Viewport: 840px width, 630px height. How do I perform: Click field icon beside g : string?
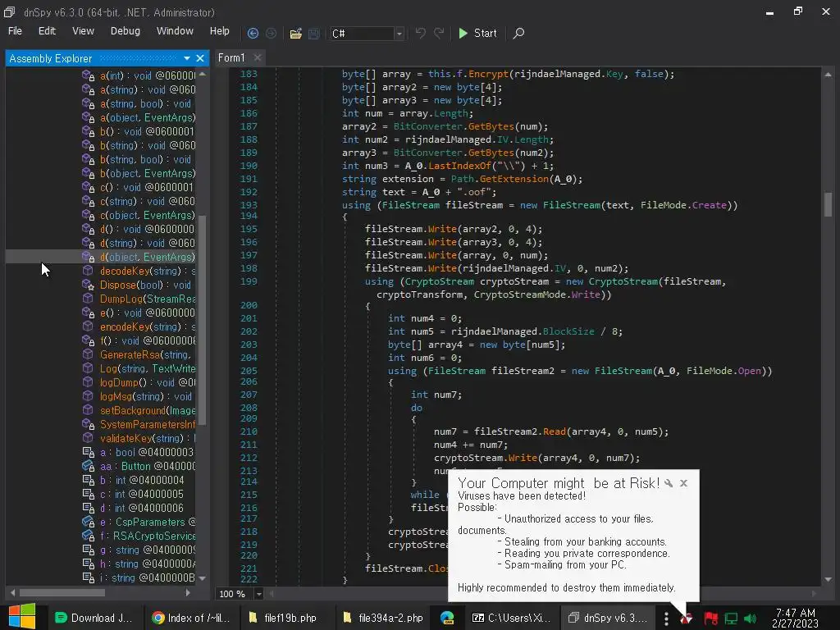(89, 550)
